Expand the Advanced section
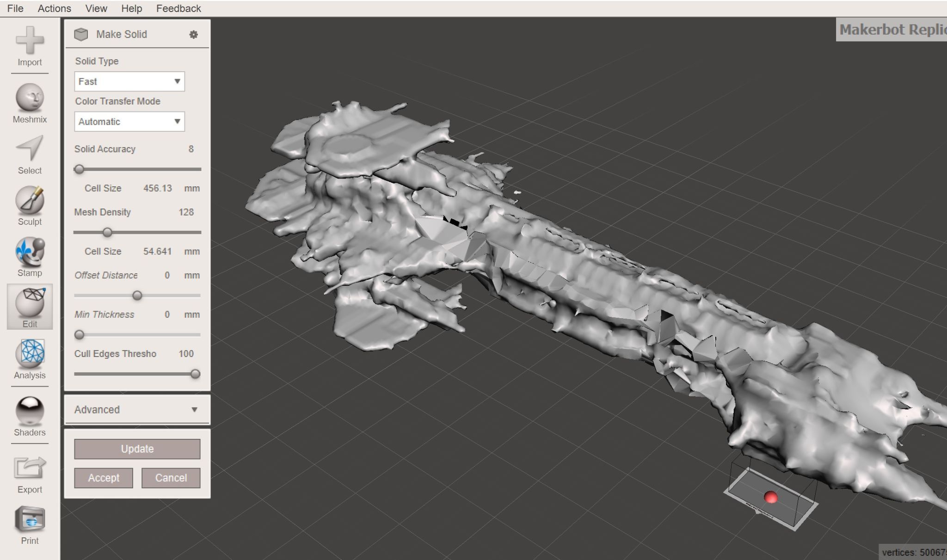 tap(137, 410)
